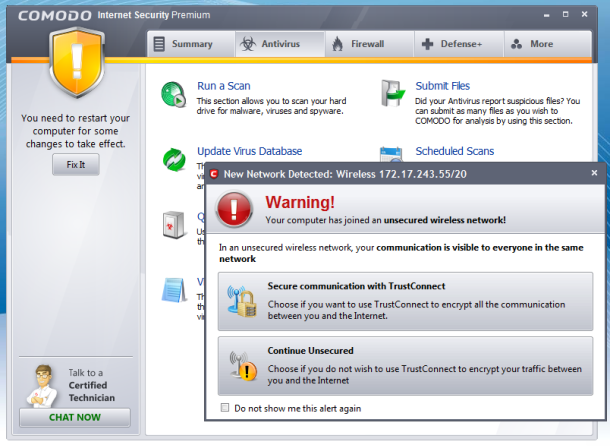This screenshot has width=610, height=448.
Task: Click the Defense+ plus icon
Action: click(428, 44)
